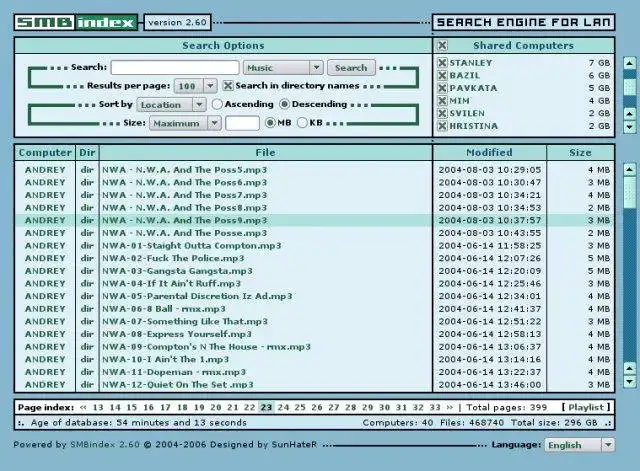Select Descending sort order
The image size is (640, 471).
click(284, 104)
